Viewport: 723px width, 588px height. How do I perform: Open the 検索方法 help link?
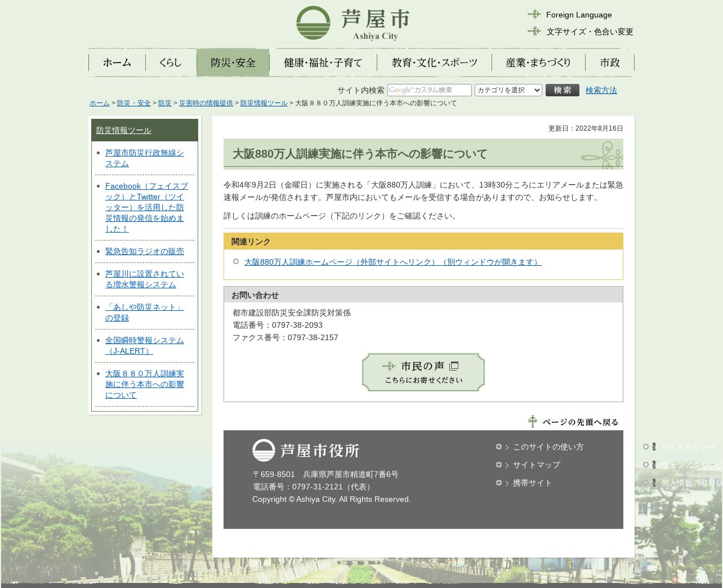click(601, 90)
